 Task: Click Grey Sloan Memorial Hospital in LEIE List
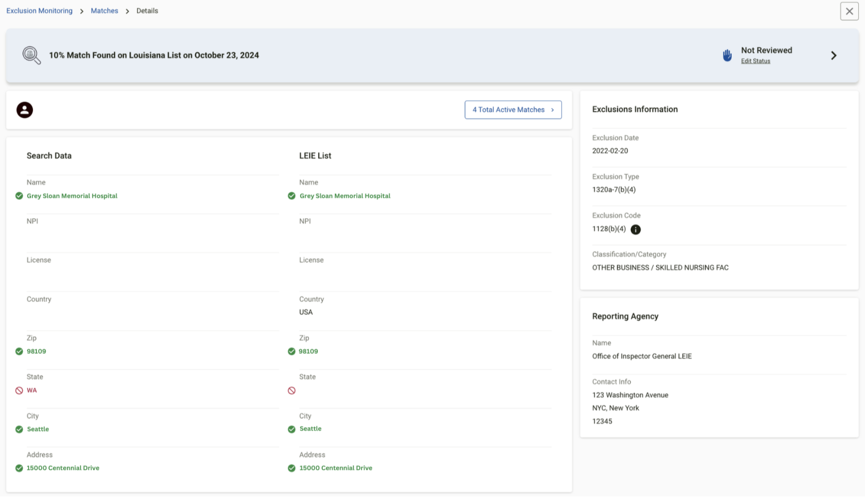pyautogui.click(x=345, y=196)
